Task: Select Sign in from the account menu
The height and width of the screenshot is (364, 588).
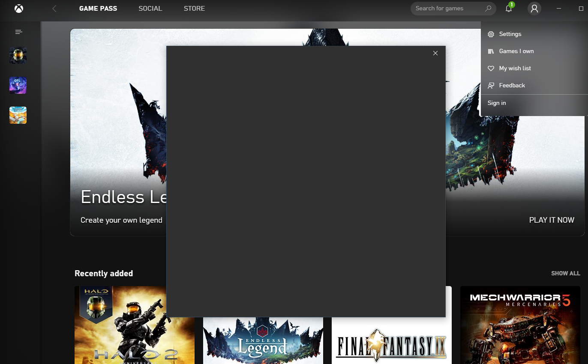Action: [x=496, y=103]
